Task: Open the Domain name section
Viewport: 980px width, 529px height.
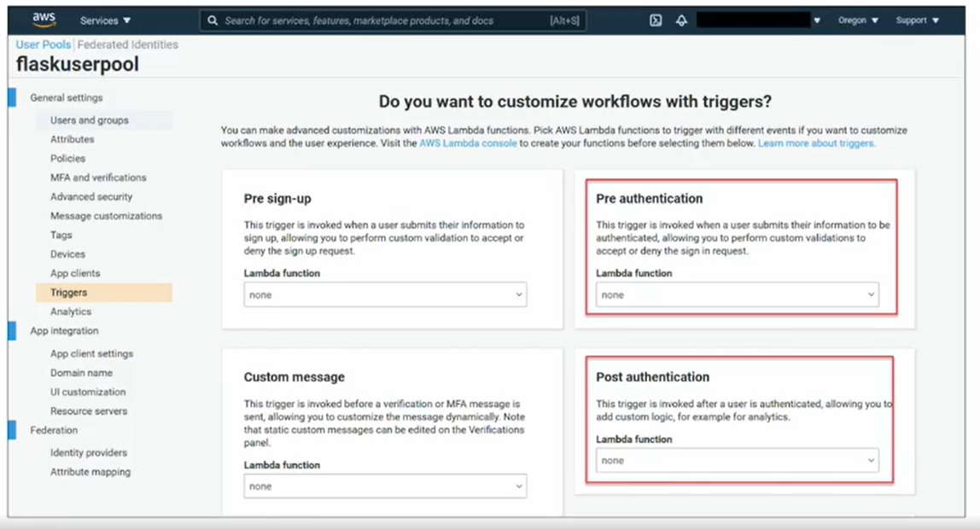Action: click(81, 373)
